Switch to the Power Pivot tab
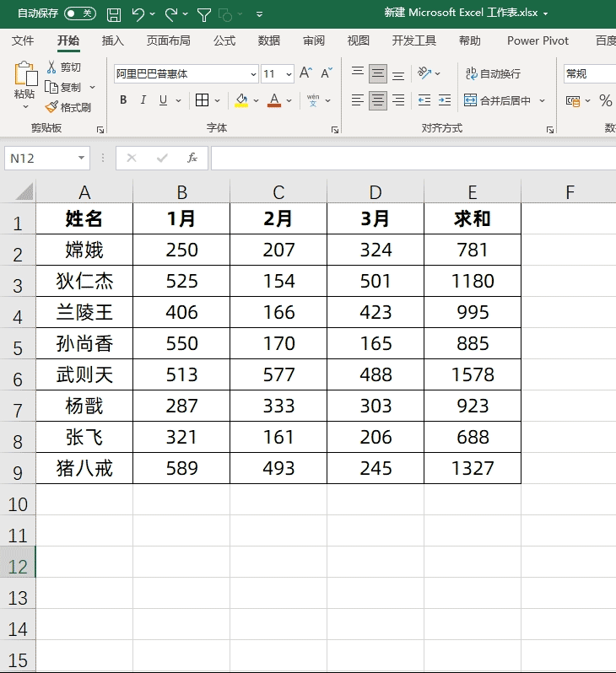Screen dimensions: 616x673 pos(538,40)
